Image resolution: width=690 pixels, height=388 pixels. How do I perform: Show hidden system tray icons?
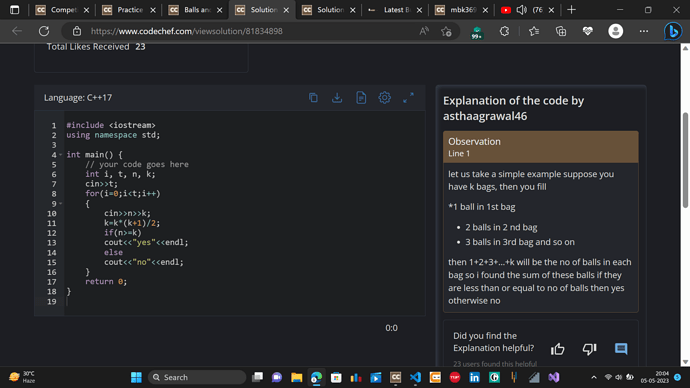(594, 377)
